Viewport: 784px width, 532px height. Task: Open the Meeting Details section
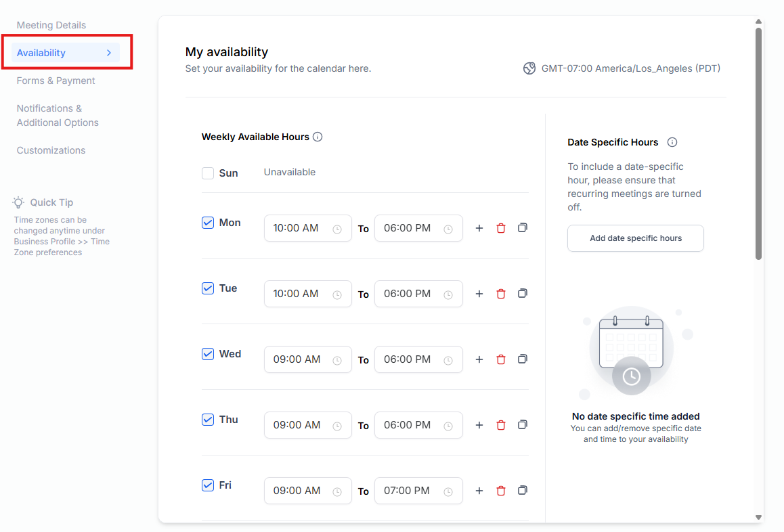click(51, 25)
